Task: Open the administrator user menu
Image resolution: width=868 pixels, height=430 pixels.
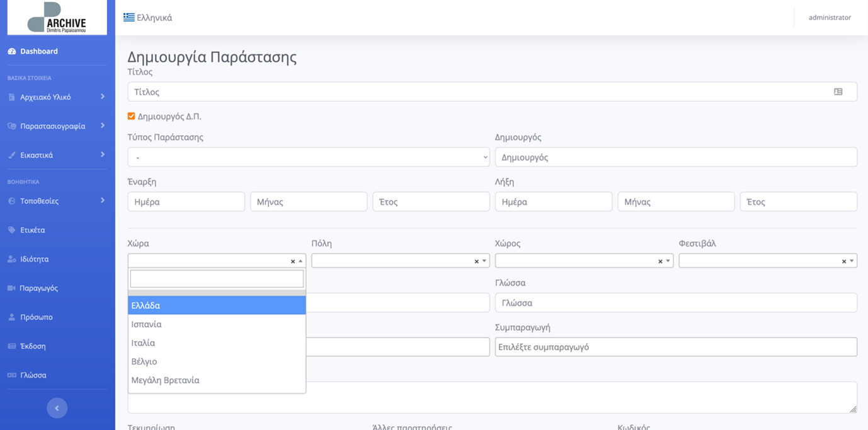Action: 829,18
